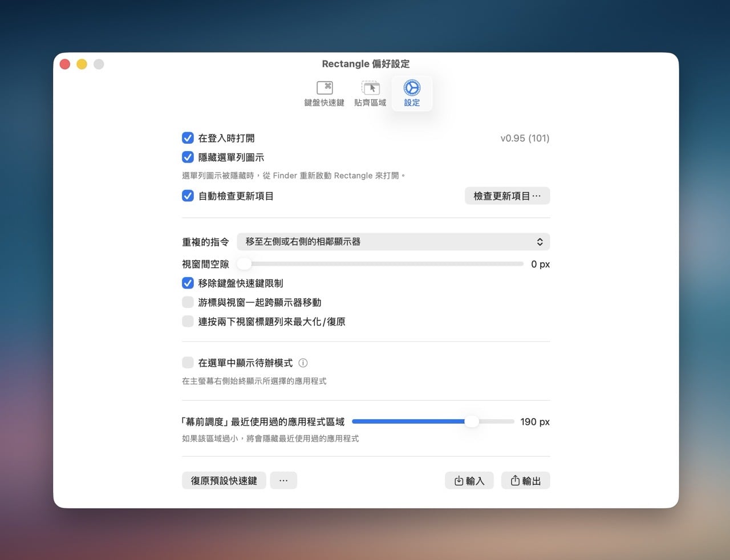
Task: Open the ellipsis more options button
Action: tap(283, 481)
